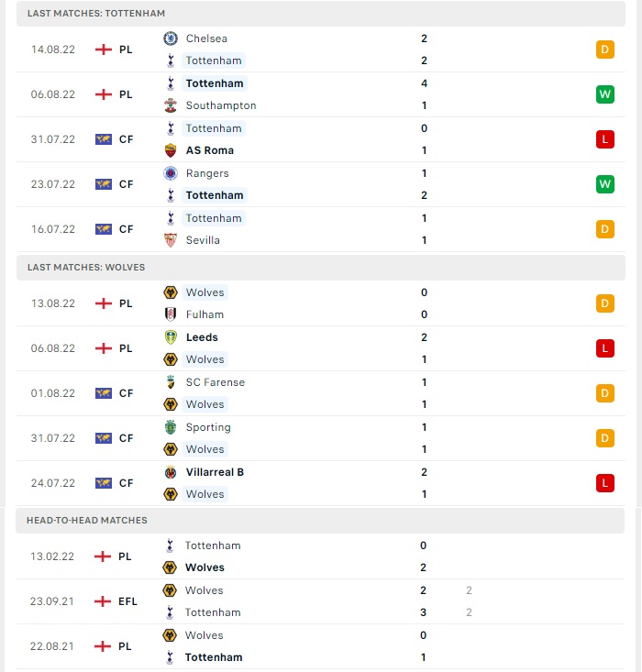Screen dimensions: 642x672
Task: Click the green W badge for Tottenham vs Southampton
Action: click(x=605, y=94)
